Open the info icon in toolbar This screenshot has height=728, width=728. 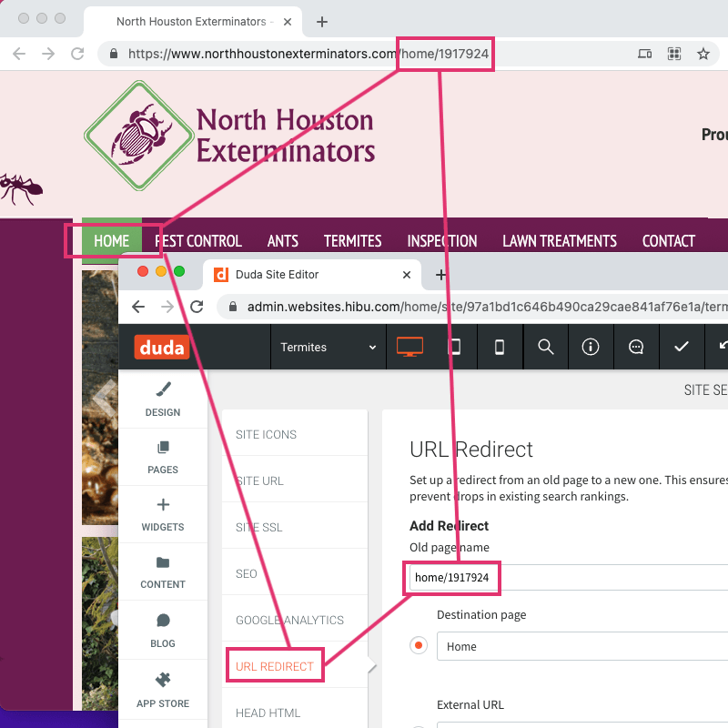pos(591,348)
